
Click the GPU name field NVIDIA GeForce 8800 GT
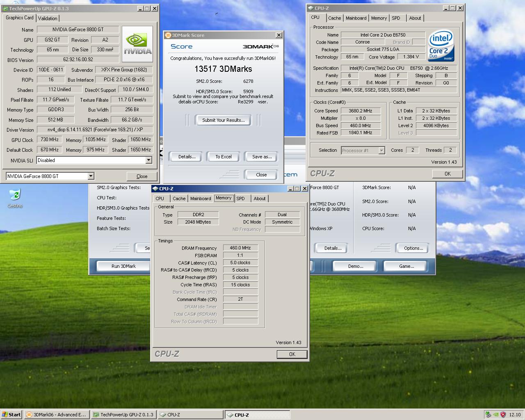pyautogui.click(x=78, y=30)
